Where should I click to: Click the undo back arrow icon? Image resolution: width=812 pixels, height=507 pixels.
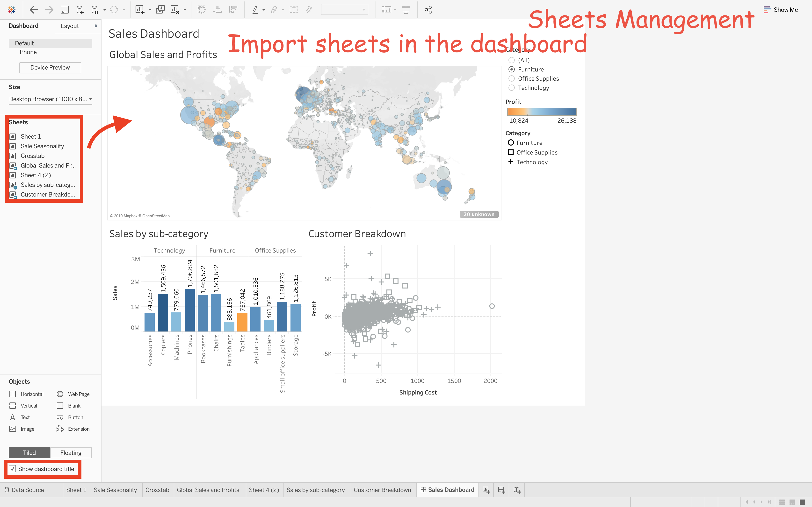pyautogui.click(x=34, y=10)
